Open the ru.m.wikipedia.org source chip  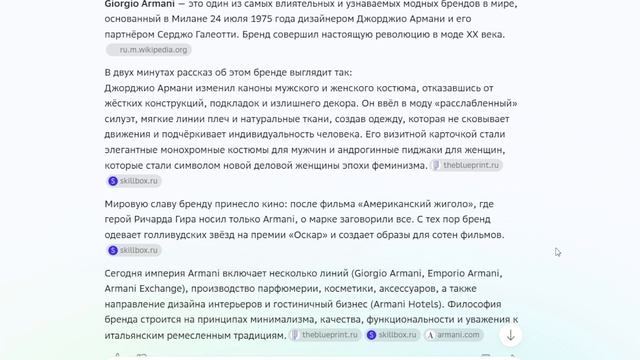click(149, 50)
